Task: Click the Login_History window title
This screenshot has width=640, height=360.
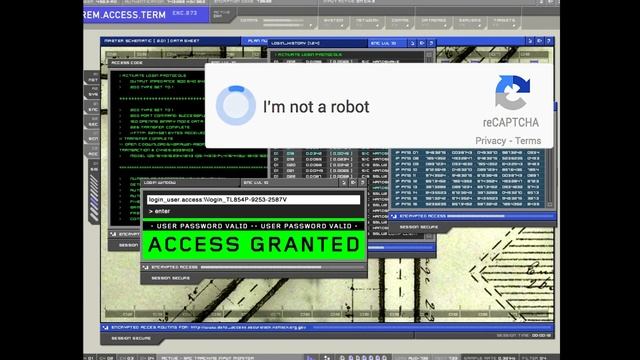Action: [x=295, y=43]
